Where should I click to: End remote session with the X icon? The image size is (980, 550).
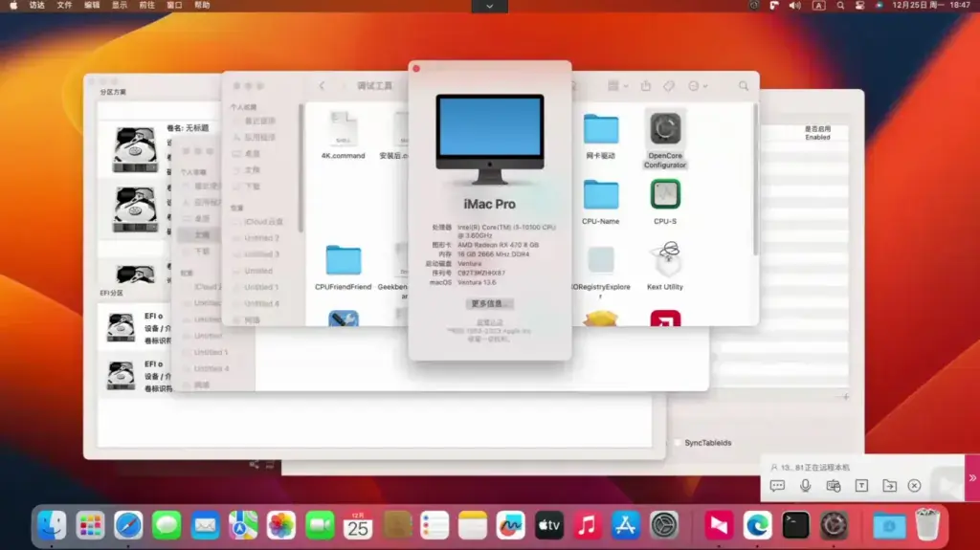coord(914,486)
